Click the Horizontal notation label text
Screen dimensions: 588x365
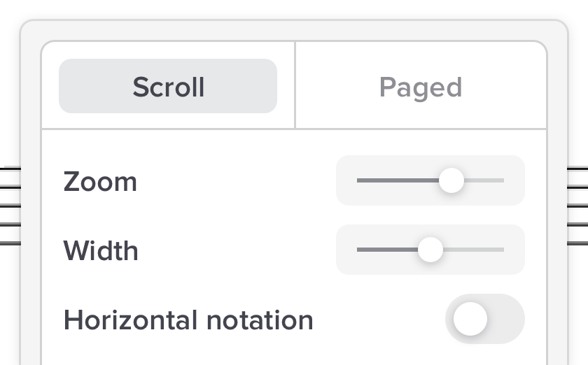pos(188,320)
